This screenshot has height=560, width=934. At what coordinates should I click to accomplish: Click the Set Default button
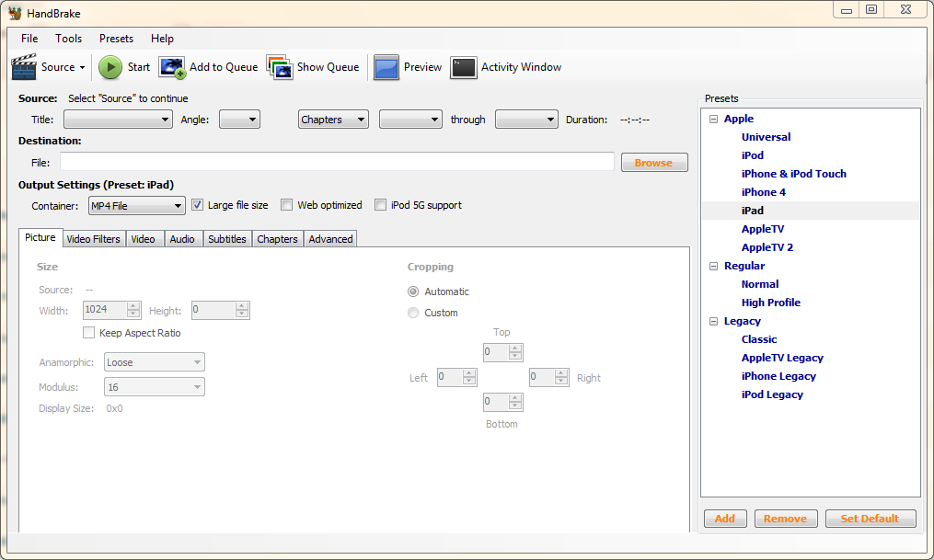pyautogui.click(x=871, y=519)
